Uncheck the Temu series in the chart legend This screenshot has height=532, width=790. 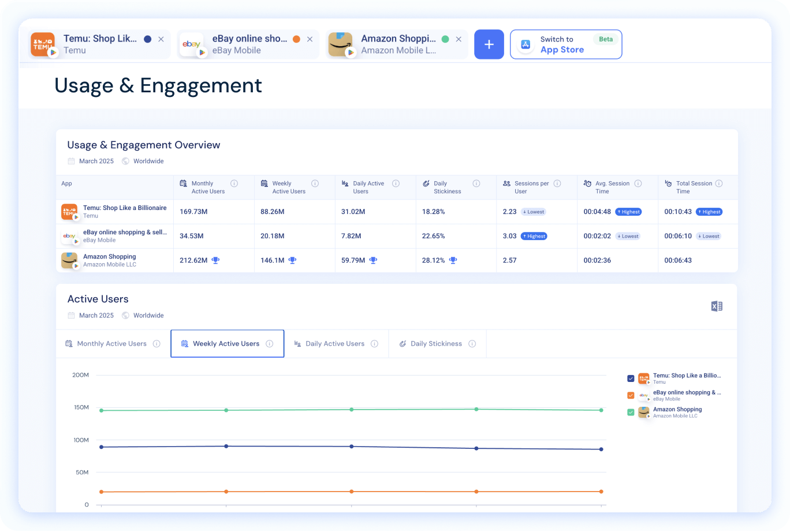(631, 379)
